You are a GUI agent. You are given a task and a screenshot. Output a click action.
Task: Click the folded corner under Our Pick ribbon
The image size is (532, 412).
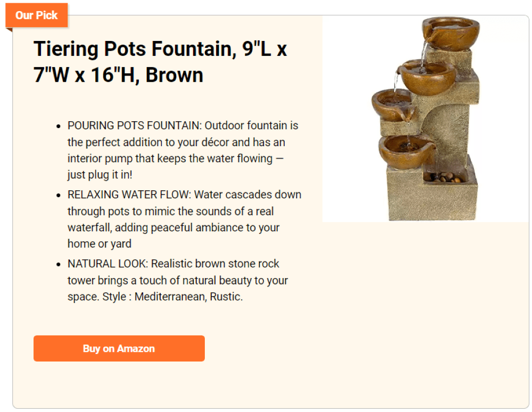tap(9, 29)
